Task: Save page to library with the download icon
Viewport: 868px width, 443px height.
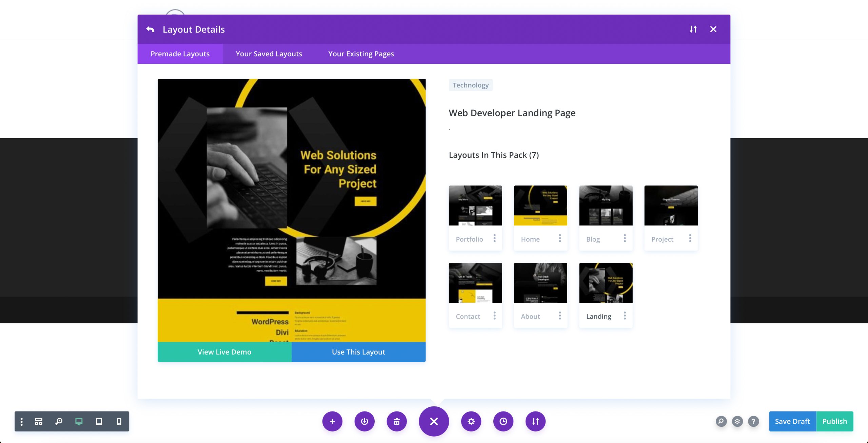Action: [x=364, y=421]
